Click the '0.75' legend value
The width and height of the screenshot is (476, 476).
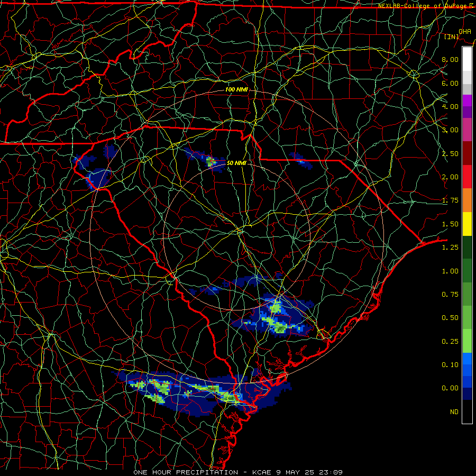point(450,295)
